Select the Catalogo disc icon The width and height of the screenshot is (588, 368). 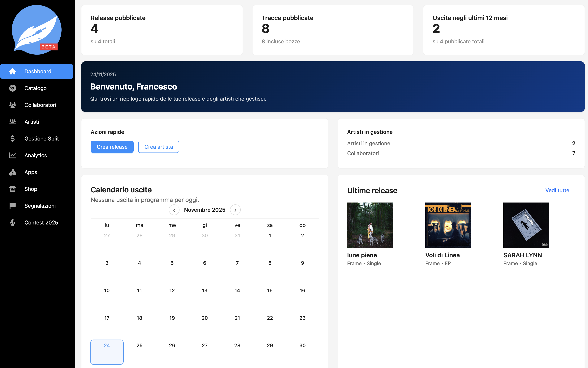(x=12, y=88)
